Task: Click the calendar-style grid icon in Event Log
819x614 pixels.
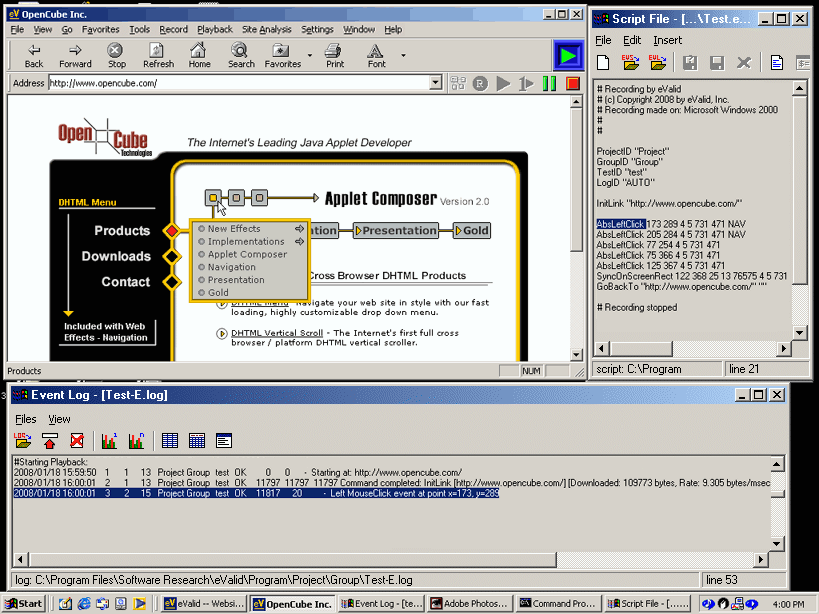Action: point(197,441)
